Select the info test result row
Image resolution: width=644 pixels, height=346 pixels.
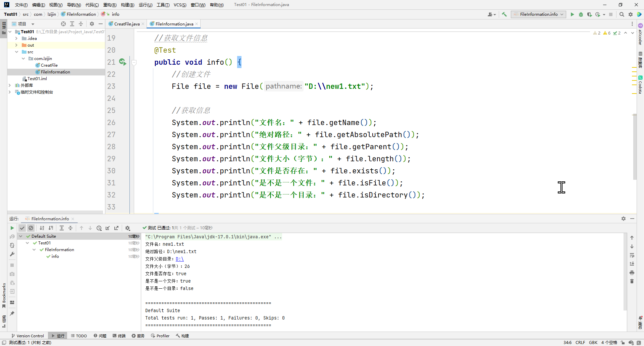click(x=78, y=256)
